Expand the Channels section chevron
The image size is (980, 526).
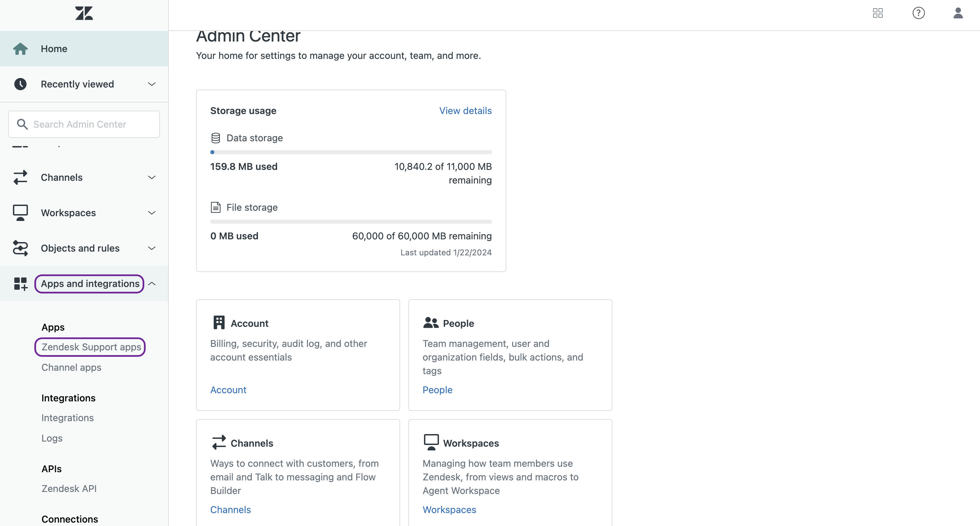(152, 177)
